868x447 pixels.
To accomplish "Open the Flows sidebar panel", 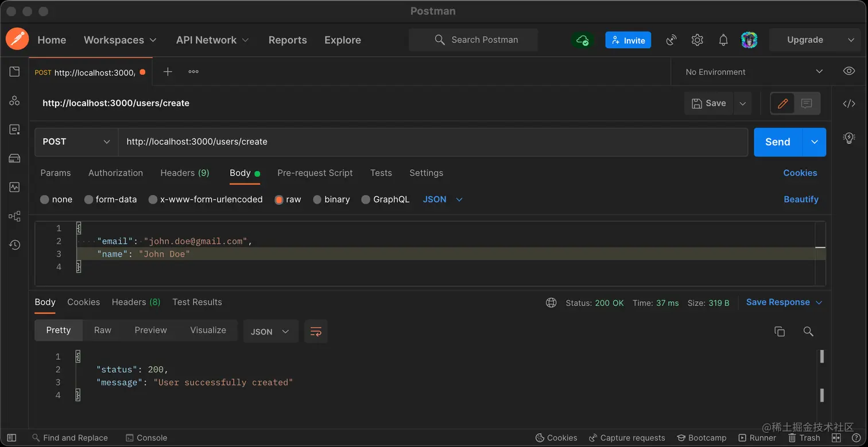I will point(14,216).
